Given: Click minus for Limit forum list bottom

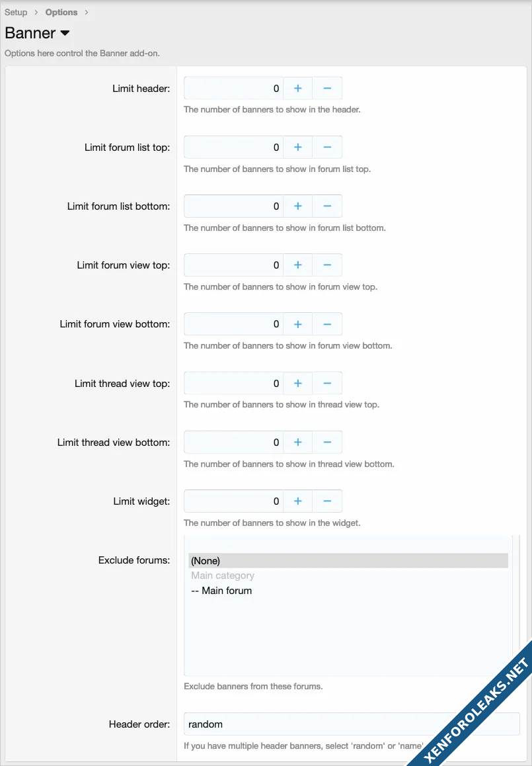Looking at the screenshot, I should (x=327, y=206).
